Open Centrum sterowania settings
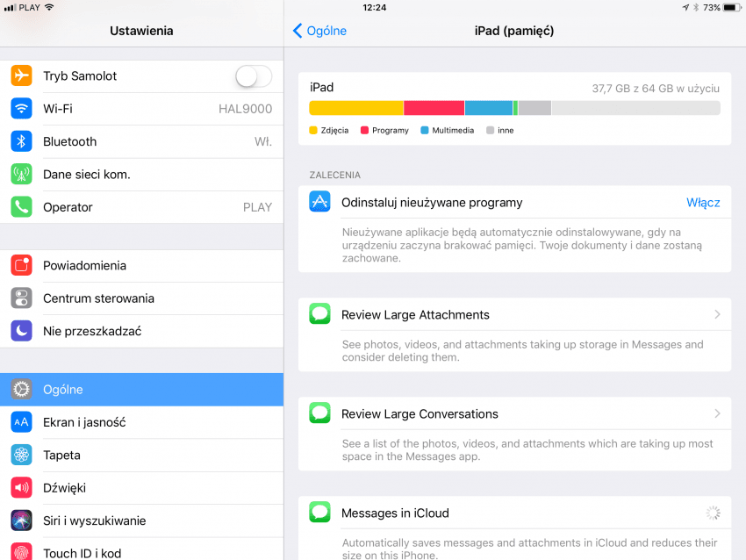 142,298
